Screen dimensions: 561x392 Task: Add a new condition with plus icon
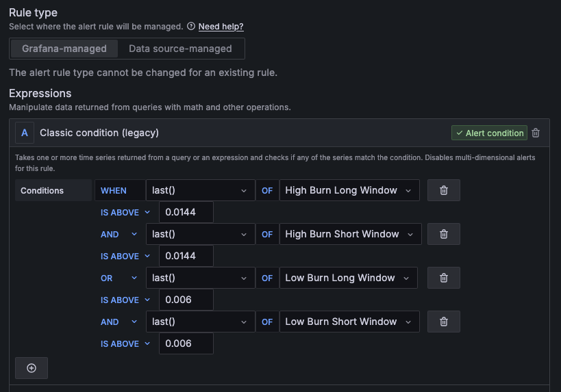32,368
